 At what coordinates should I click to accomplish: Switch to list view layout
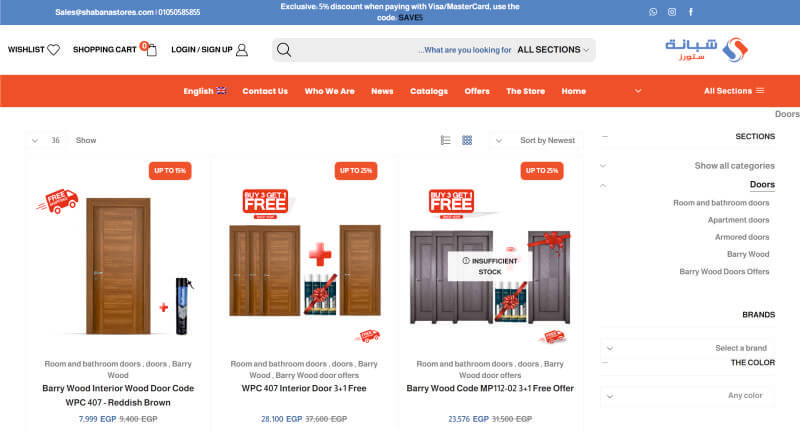445,140
